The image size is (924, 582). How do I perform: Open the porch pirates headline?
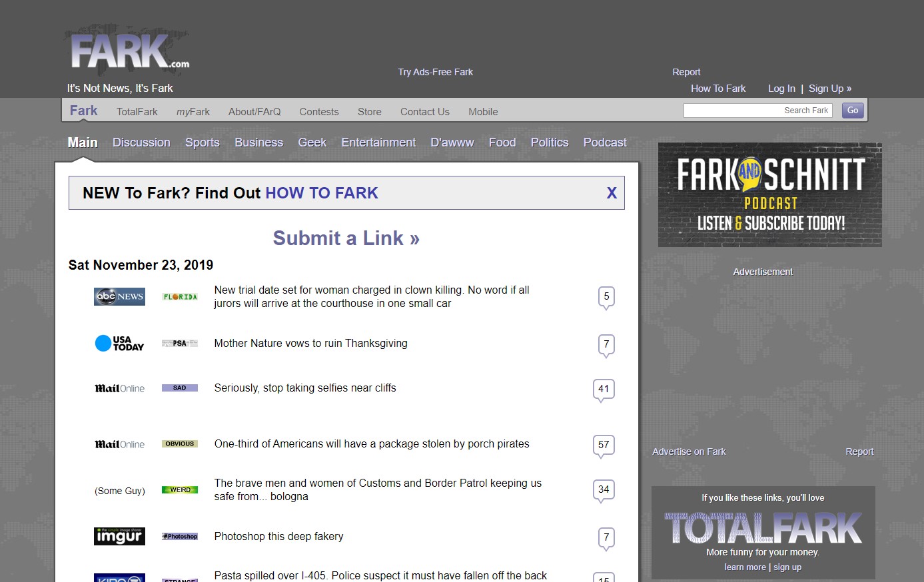(x=372, y=444)
